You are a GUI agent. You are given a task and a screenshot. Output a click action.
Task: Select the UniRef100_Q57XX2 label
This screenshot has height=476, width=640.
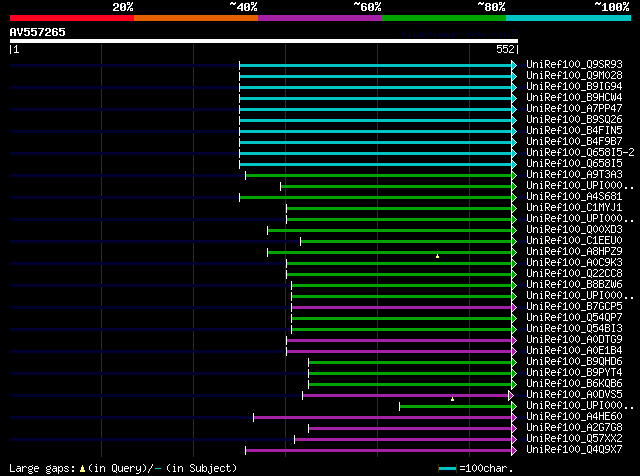click(x=574, y=439)
